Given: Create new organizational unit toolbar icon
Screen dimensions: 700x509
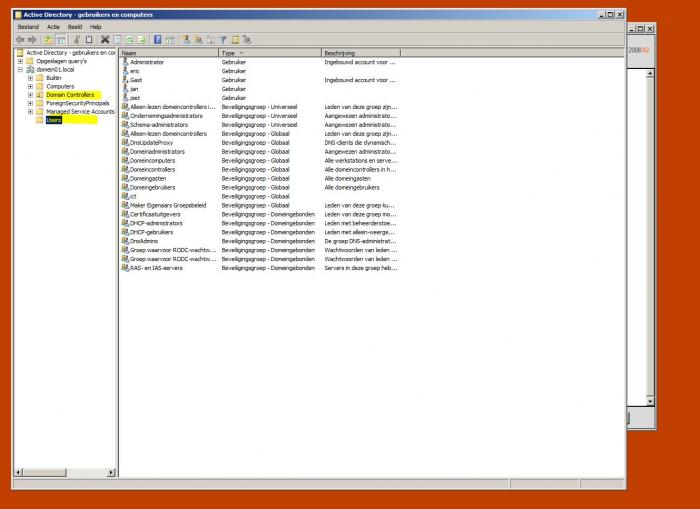Looking at the screenshot, I should click(211, 40).
